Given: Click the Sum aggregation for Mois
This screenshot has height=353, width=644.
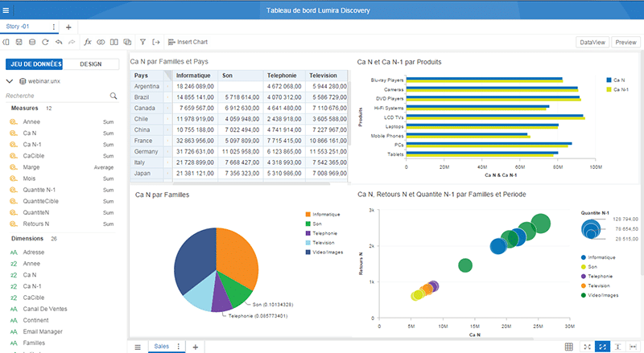Looking at the screenshot, I should (x=109, y=179).
